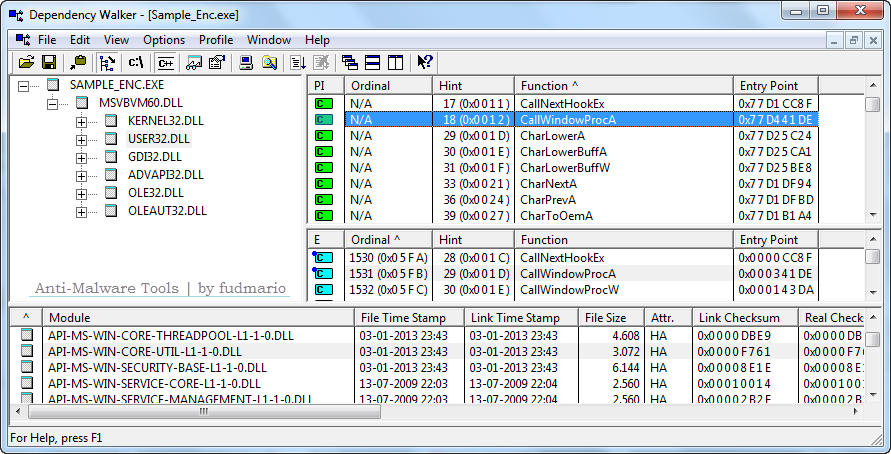This screenshot has width=891, height=454.
Task: Start profiling with the toolbar icon
Action: 298,62
